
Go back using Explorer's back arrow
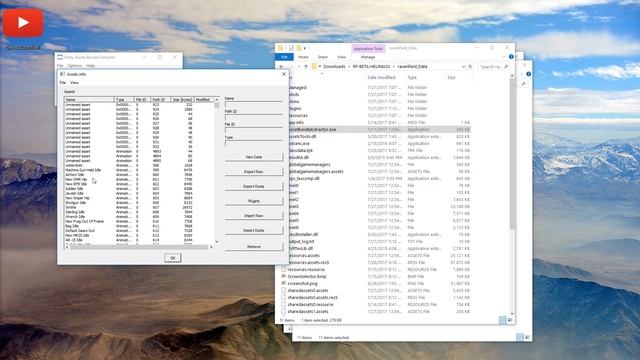(x=282, y=67)
